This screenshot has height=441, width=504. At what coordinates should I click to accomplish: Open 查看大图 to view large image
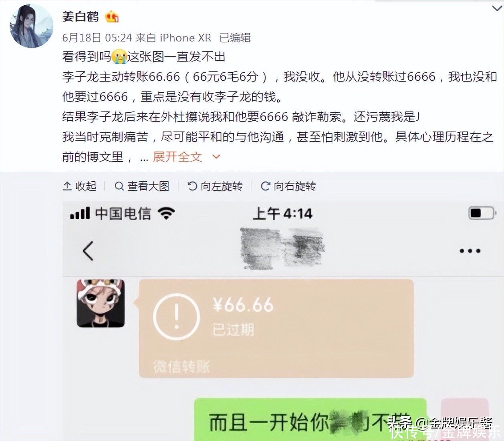click(142, 186)
